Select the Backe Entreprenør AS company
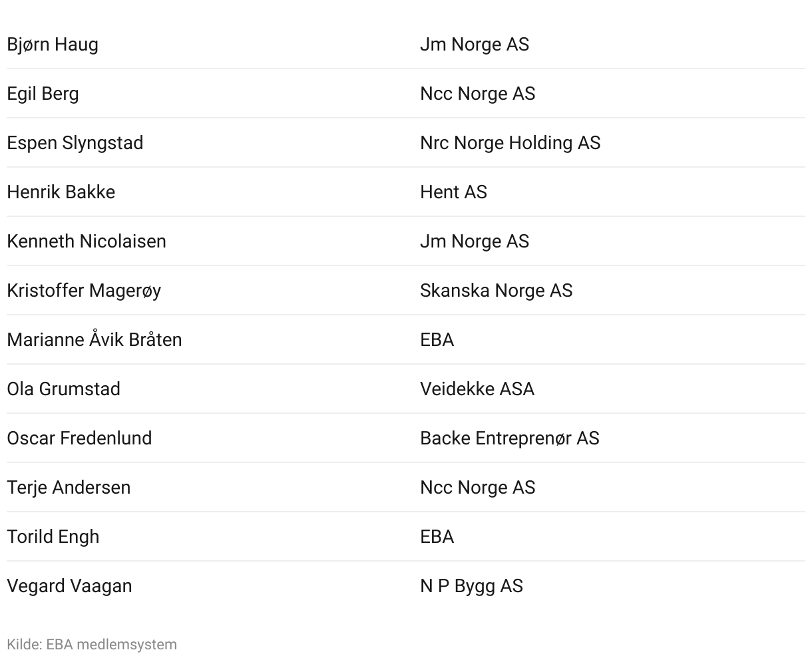 510,438
